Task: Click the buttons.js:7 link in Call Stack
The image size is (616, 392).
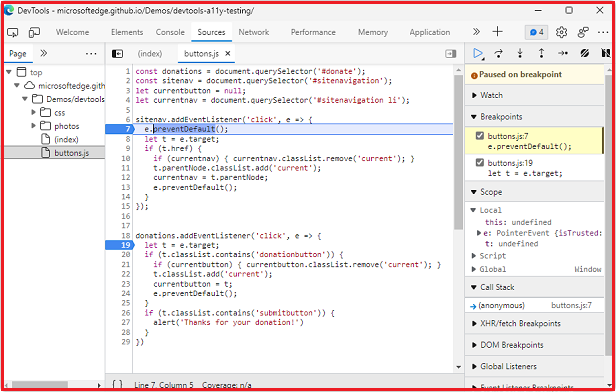Action: pyautogui.click(x=571, y=305)
